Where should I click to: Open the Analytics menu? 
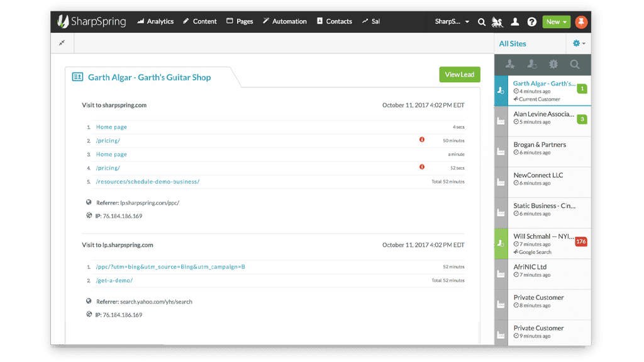155,21
